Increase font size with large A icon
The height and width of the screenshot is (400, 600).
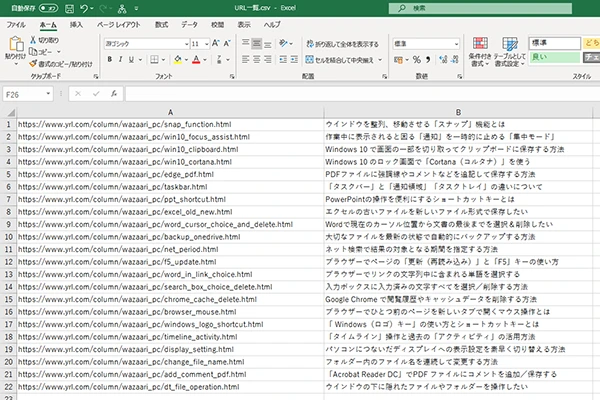pos(215,43)
